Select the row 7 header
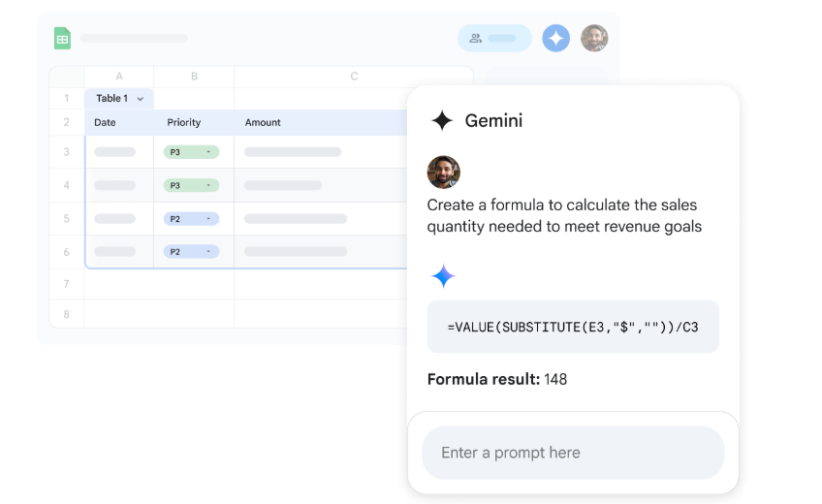The height and width of the screenshot is (504, 822). tap(67, 284)
